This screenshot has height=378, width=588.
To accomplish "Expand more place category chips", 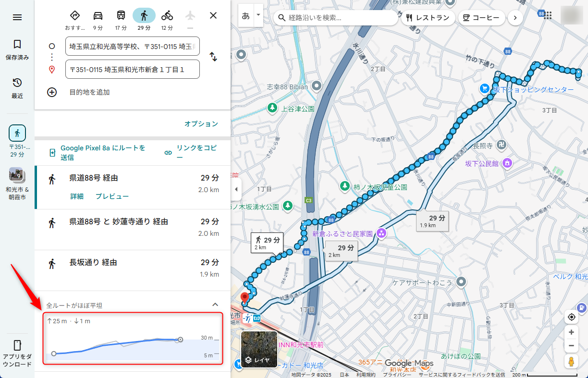I will [515, 17].
